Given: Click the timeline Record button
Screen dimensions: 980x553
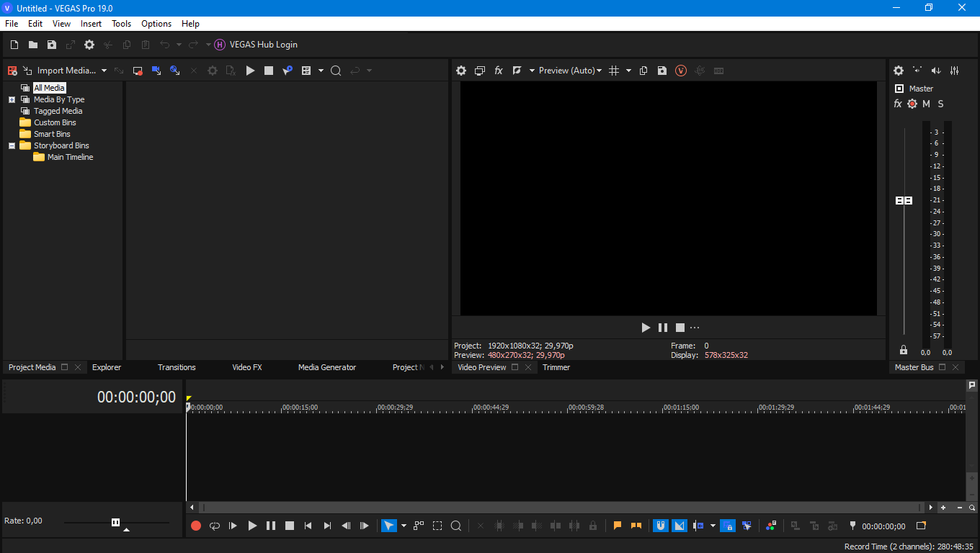Looking at the screenshot, I should 196,526.
